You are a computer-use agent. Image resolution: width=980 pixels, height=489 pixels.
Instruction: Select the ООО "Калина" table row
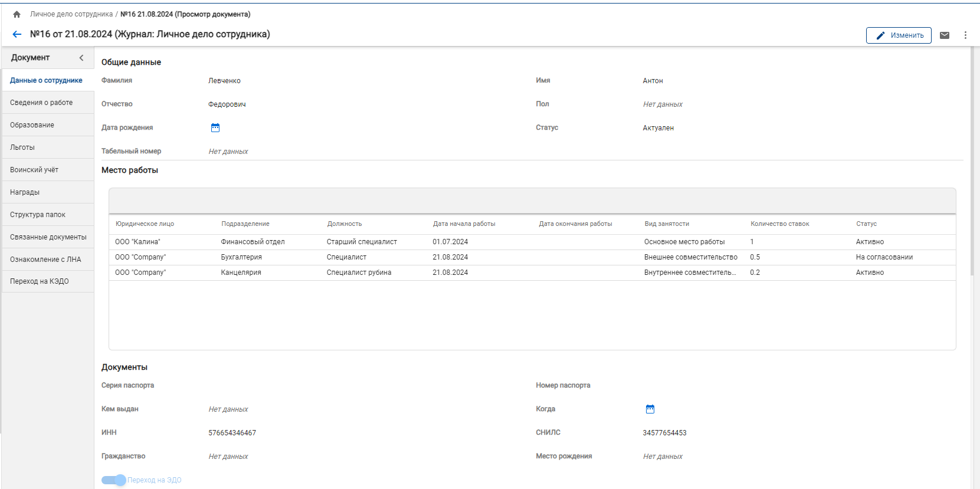137,242
